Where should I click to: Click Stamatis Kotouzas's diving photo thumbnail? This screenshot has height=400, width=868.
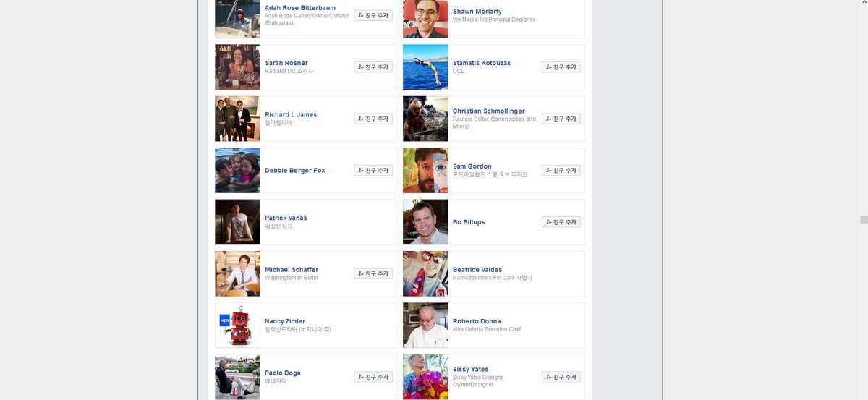tap(425, 67)
